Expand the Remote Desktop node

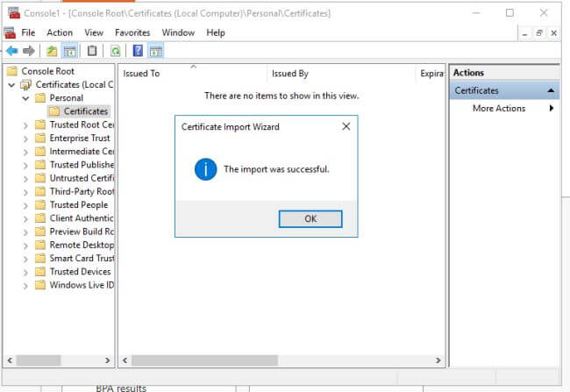[x=25, y=246]
